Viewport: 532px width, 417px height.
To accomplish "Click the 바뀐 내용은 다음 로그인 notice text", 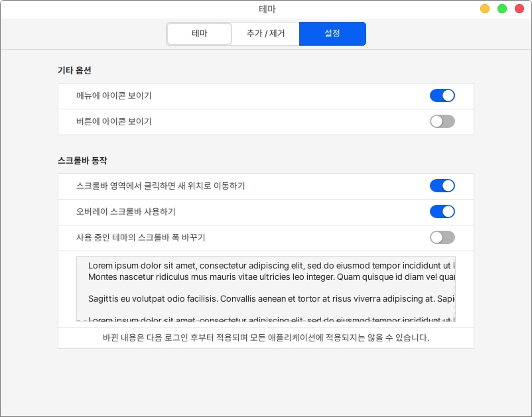I will [266, 337].
